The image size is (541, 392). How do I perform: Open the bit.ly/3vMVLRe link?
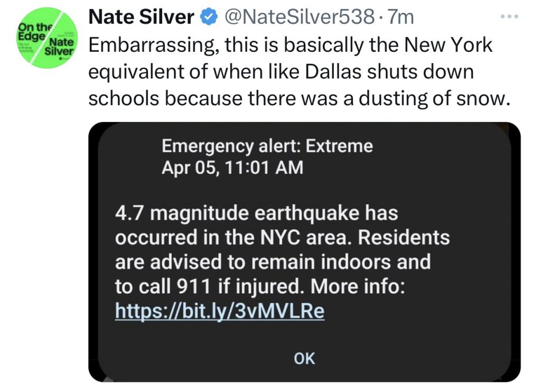coord(219,311)
